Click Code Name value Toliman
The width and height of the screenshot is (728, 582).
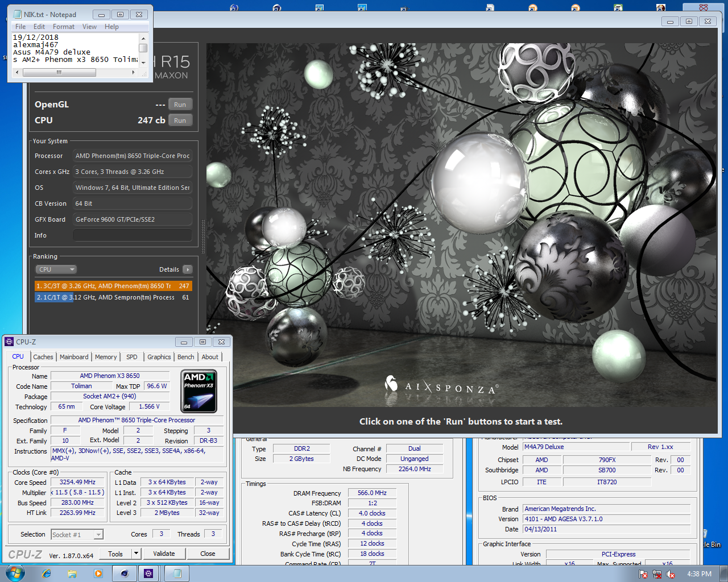tap(81, 386)
